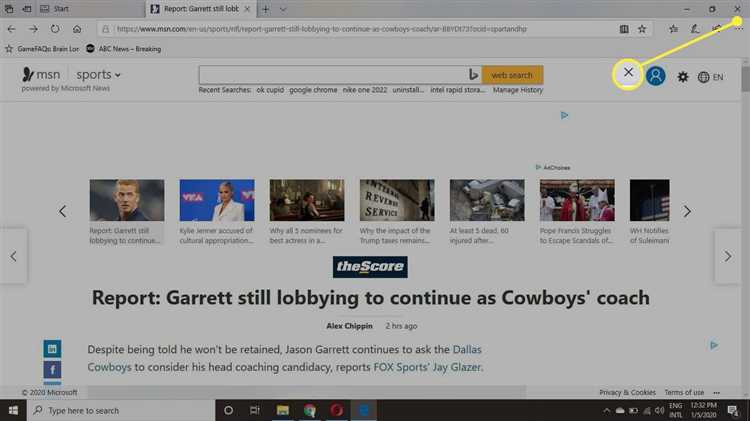Select recent search google chrome

tap(313, 90)
